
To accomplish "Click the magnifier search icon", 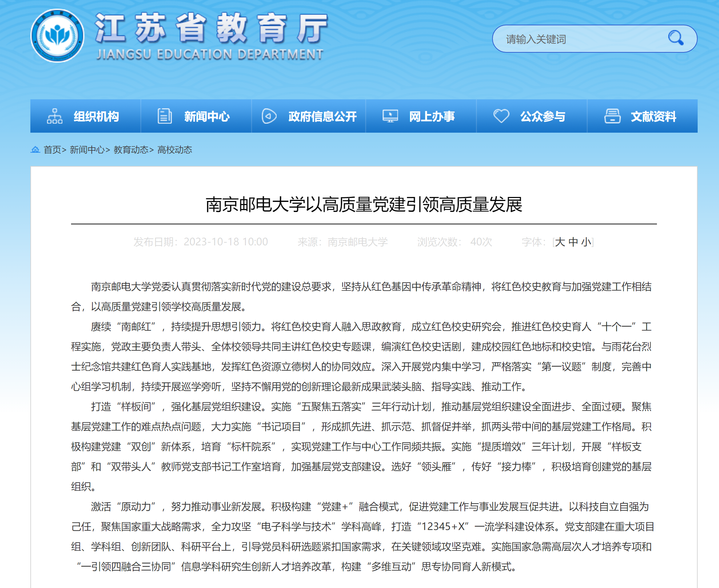I will click(676, 38).
